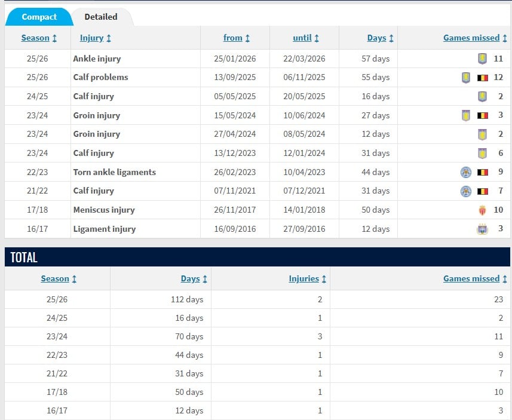Image resolution: width=512 pixels, height=420 pixels.
Task: Click Season header in TOTAL table
Action: 55,278
